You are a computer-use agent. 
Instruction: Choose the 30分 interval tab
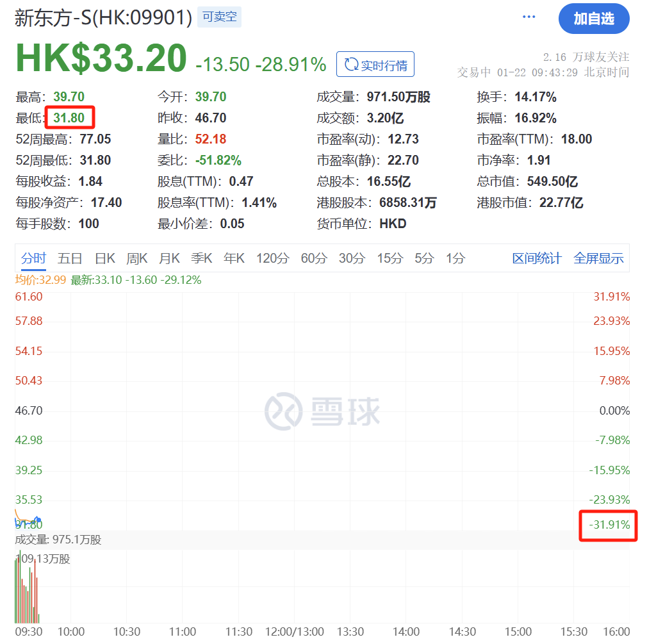click(352, 258)
